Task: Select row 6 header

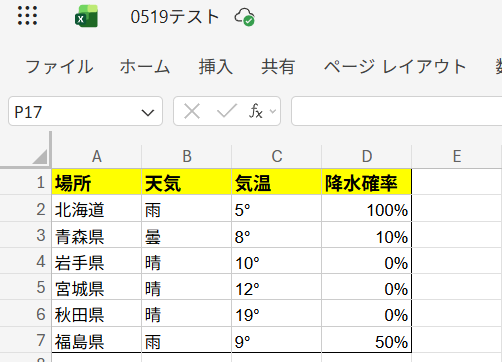Action: pyautogui.click(x=26, y=314)
